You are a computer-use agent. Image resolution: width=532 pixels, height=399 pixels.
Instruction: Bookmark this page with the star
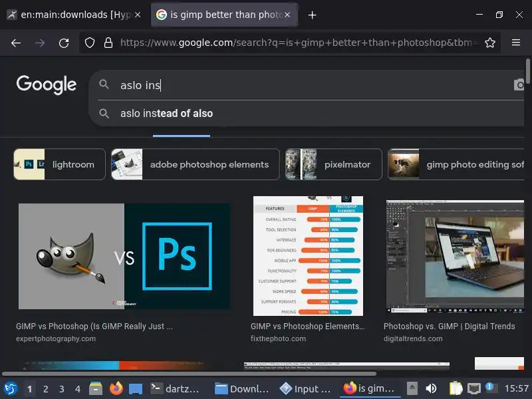click(x=489, y=43)
